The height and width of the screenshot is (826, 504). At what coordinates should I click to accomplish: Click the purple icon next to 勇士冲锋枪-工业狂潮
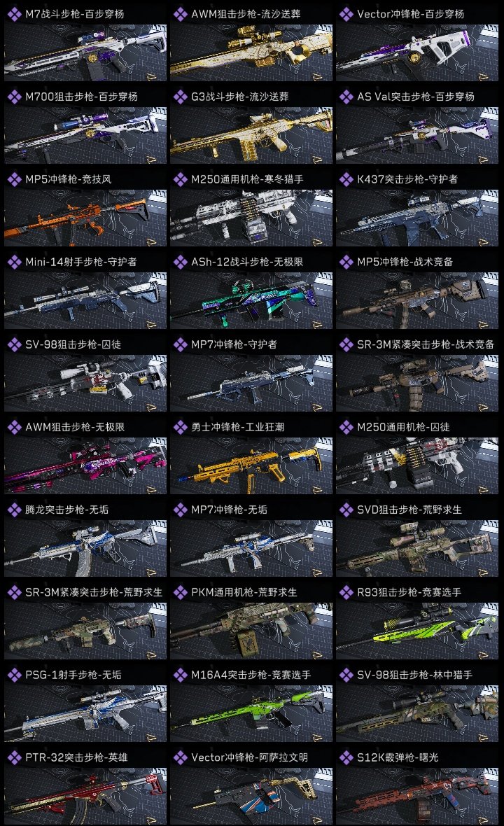(x=180, y=427)
